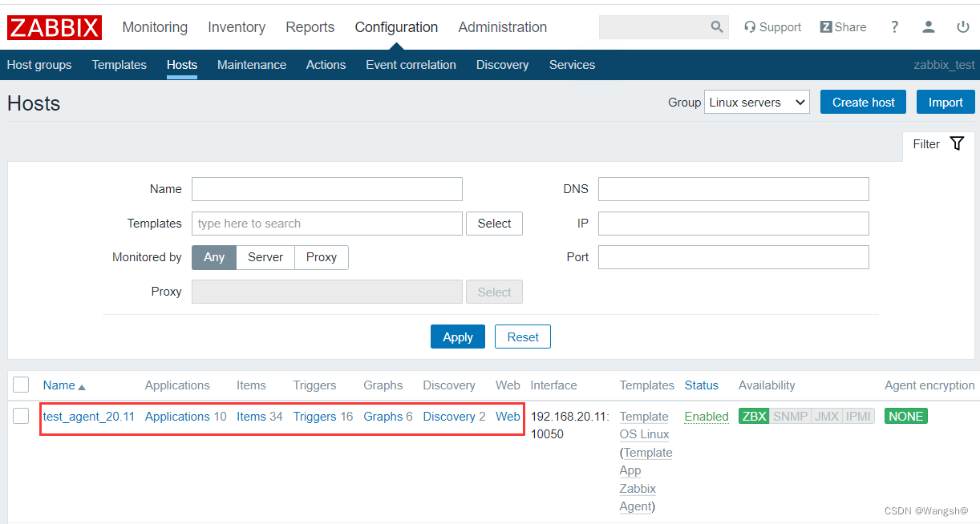Apply the host filter

click(x=458, y=337)
